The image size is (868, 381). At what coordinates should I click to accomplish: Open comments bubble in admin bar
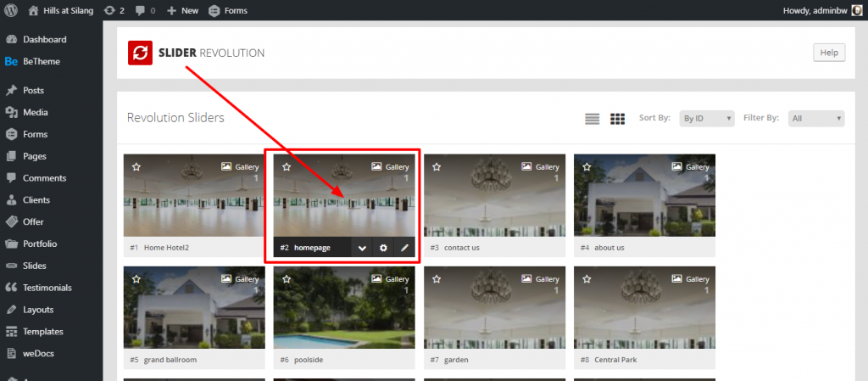click(x=145, y=10)
